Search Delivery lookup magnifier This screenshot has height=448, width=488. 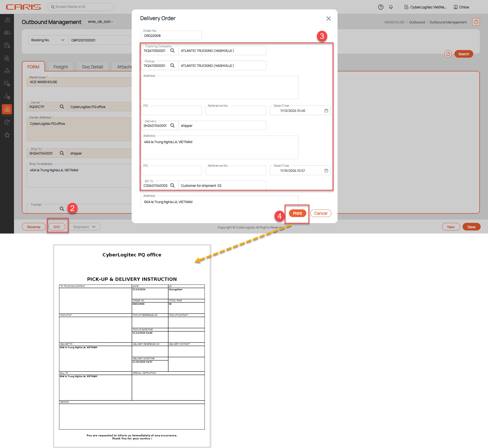pos(172,126)
